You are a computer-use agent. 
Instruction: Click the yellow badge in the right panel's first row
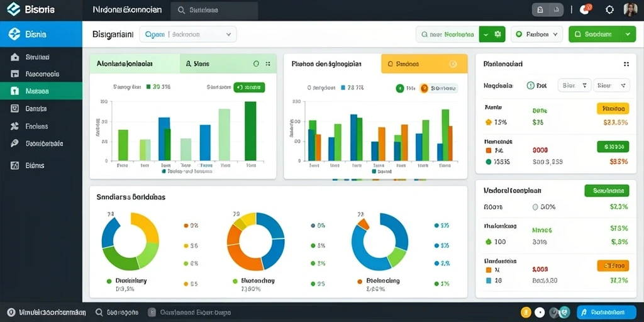(613, 109)
